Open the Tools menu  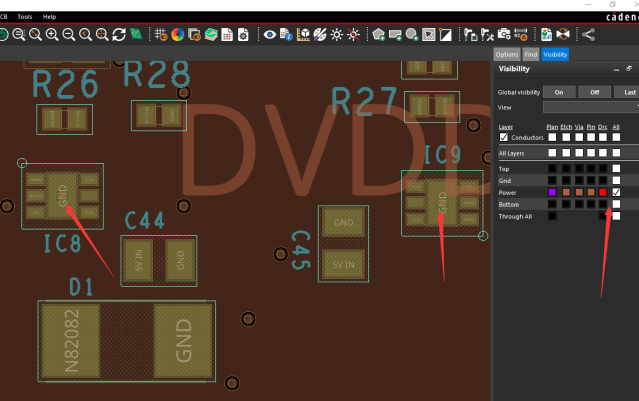click(x=24, y=17)
